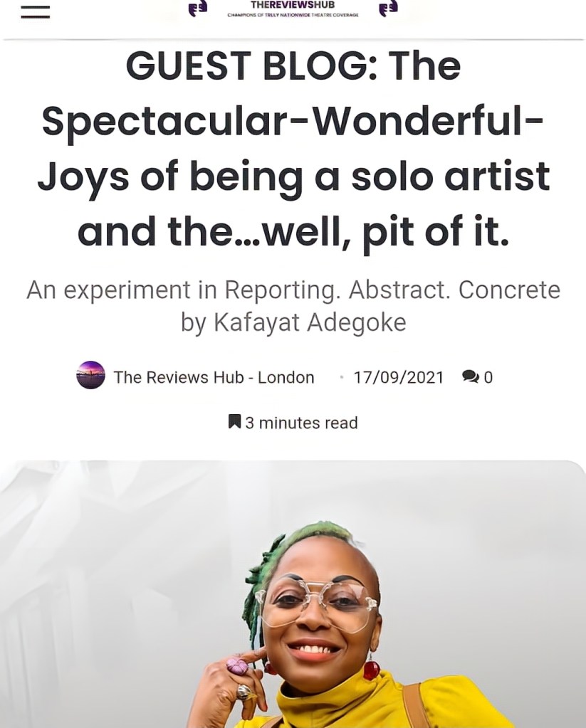Open the hamburger navigation menu

(x=35, y=11)
